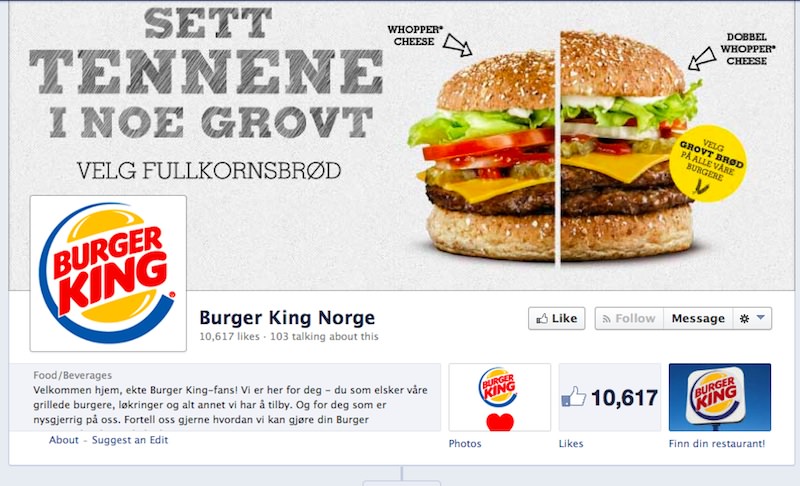Open Finn din restaurant! tab label
The height and width of the screenshot is (486, 800).
pos(717,444)
